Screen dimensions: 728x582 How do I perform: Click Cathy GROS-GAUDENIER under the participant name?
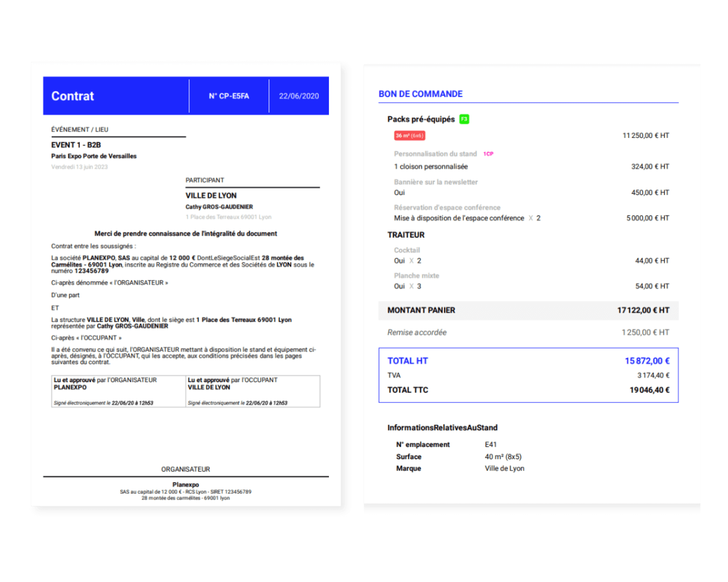click(x=219, y=207)
